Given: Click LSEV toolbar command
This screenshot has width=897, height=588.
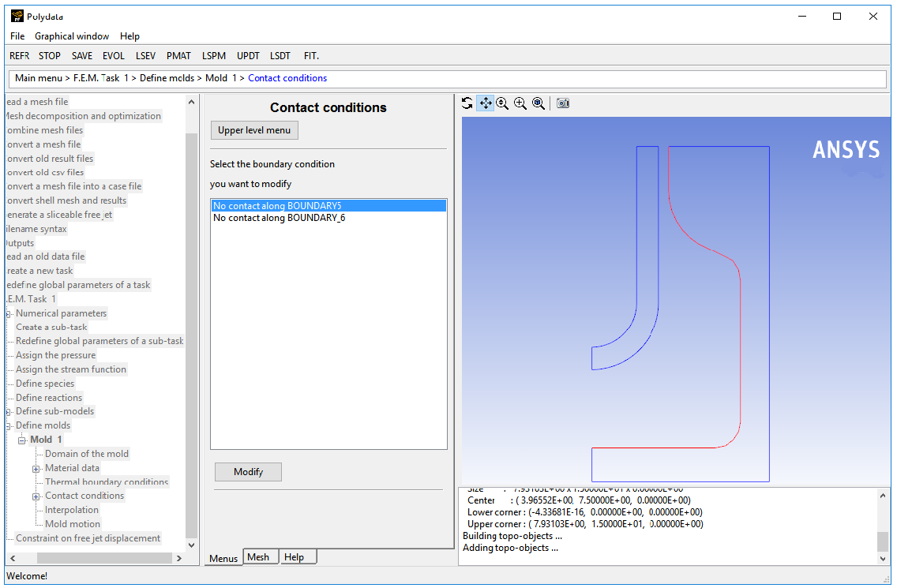Looking at the screenshot, I should [x=145, y=55].
